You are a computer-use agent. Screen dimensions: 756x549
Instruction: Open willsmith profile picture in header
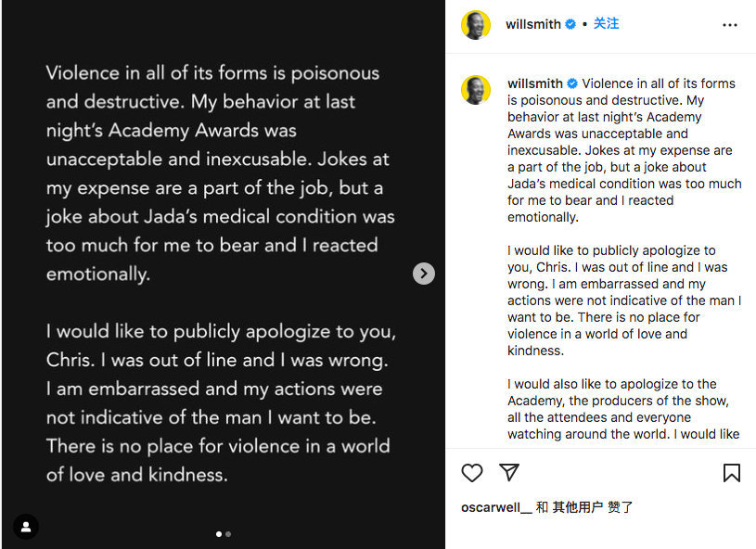476,25
